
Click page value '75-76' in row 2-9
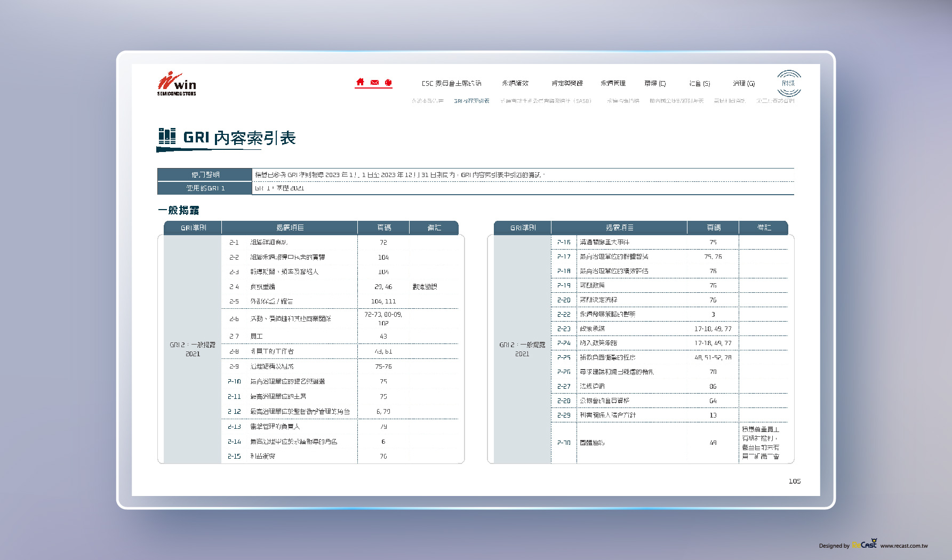pos(383,366)
